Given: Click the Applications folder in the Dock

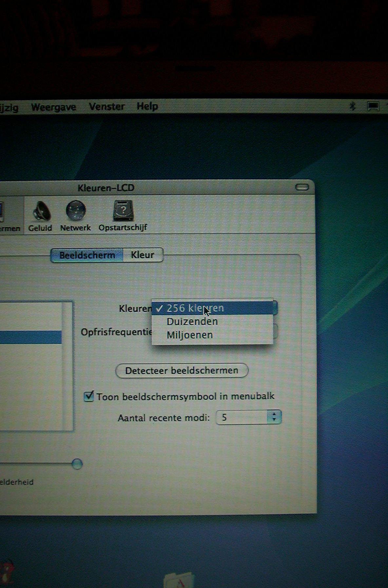Looking at the screenshot, I should [x=179, y=580].
